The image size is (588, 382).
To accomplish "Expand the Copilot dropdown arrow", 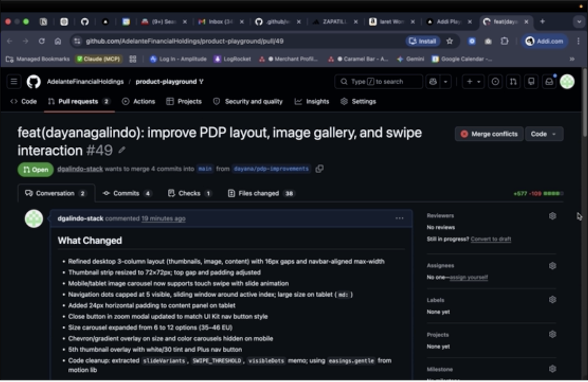I will (x=445, y=81).
